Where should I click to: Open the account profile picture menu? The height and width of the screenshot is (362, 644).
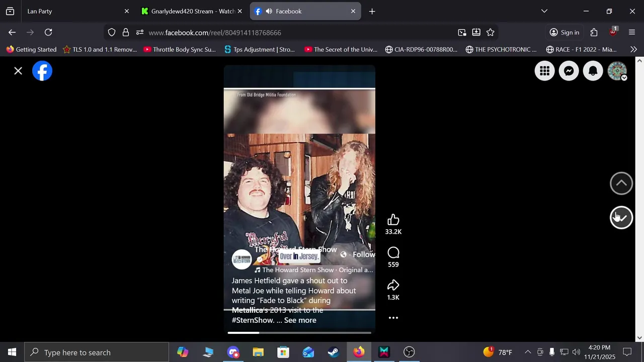(617, 71)
